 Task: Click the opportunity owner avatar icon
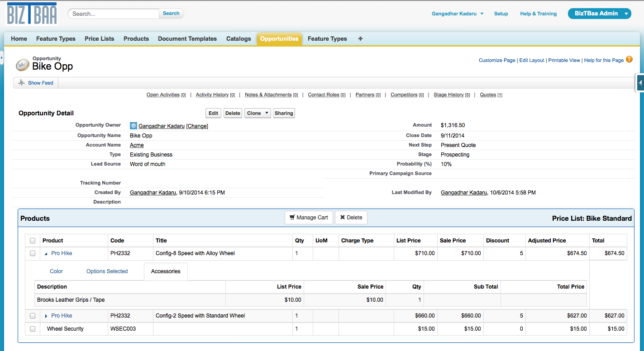pos(134,126)
